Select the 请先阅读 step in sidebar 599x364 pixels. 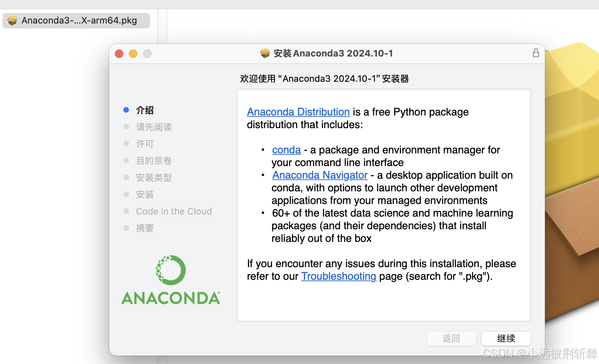[154, 127]
